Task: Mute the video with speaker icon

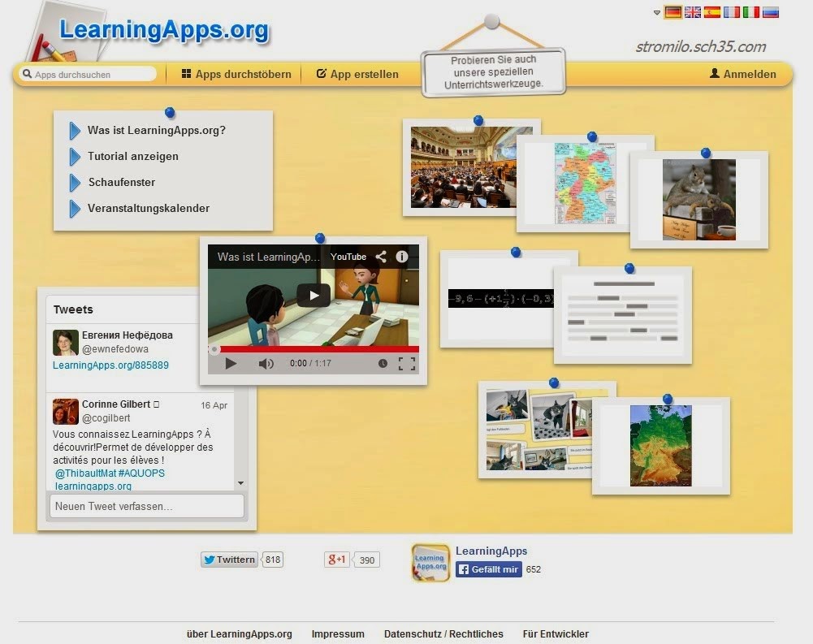Action: click(266, 364)
